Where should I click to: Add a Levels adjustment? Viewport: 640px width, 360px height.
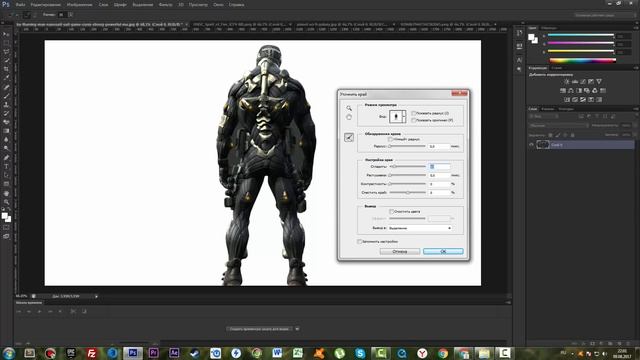pyautogui.click(x=575, y=82)
